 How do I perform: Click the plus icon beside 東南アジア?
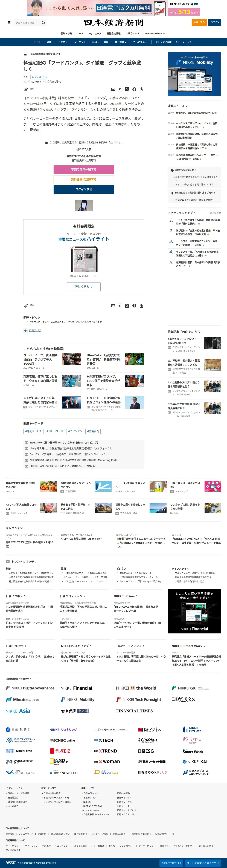tap(25, 331)
